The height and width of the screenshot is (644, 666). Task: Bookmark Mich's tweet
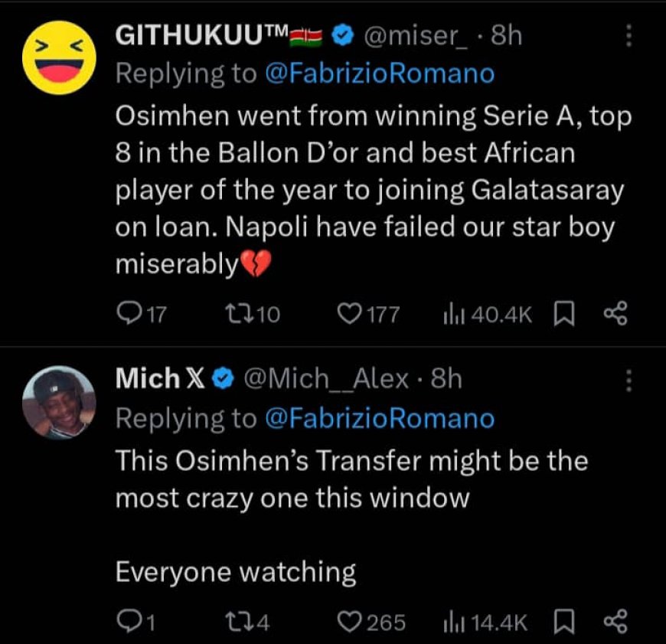click(564, 621)
